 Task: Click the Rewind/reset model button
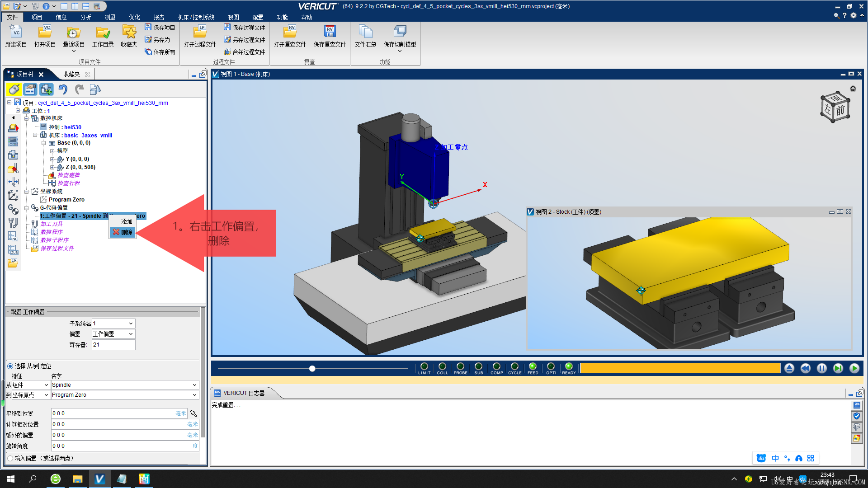806,368
